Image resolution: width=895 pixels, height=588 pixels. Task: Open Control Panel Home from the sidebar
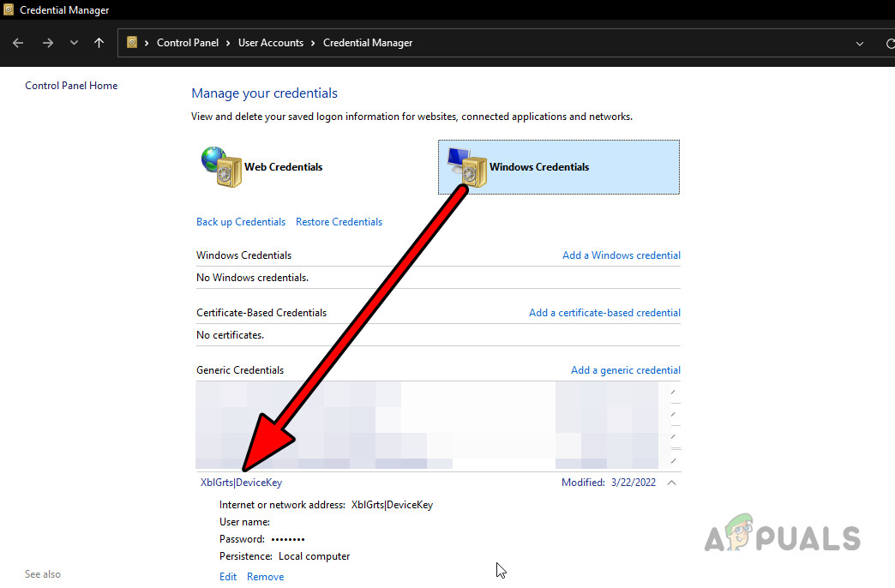[x=71, y=85]
